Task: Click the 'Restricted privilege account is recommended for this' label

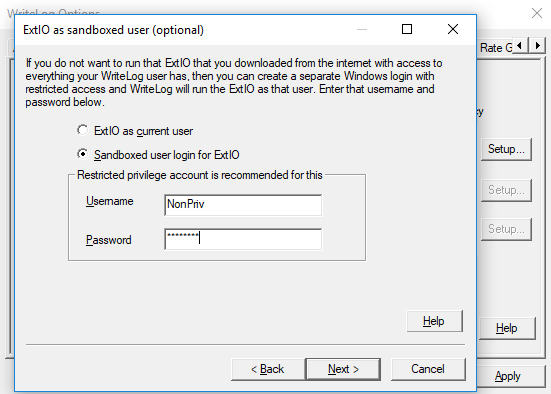Action: pyautogui.click(x=200, y=175)
